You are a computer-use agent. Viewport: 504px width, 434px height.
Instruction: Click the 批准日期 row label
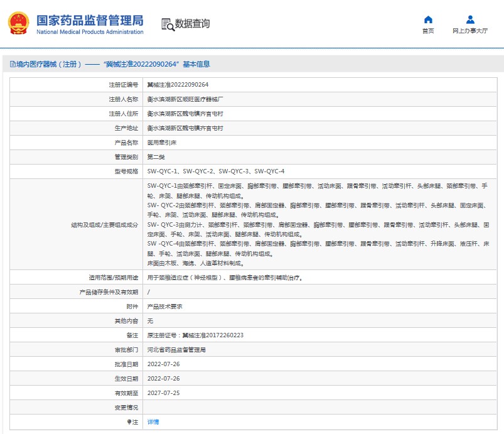tap(126, 364)
